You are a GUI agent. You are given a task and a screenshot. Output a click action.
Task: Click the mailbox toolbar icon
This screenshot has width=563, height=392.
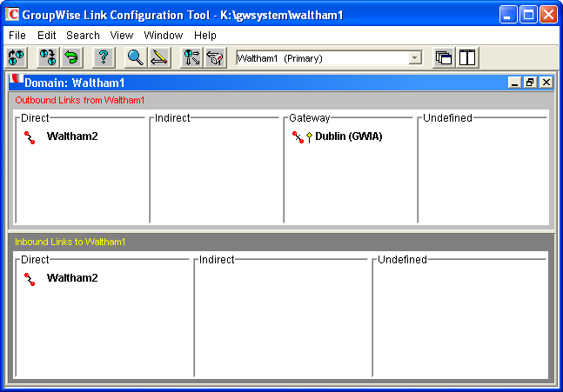[x=215, y=57]
